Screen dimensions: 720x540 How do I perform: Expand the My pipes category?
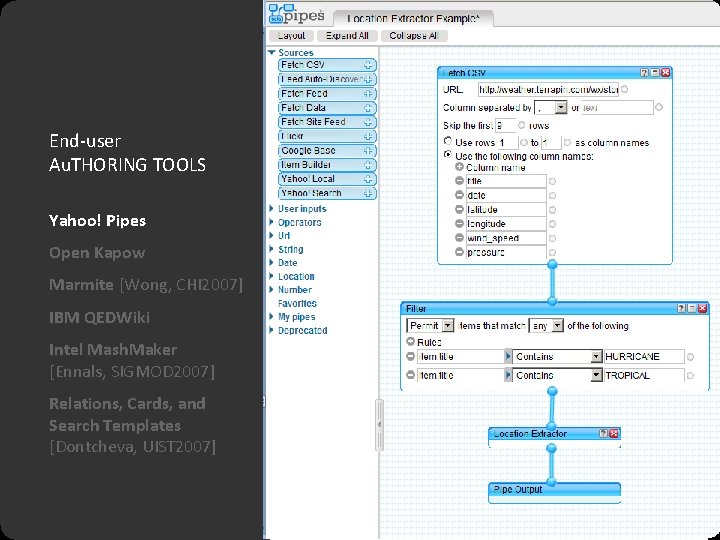271,317
